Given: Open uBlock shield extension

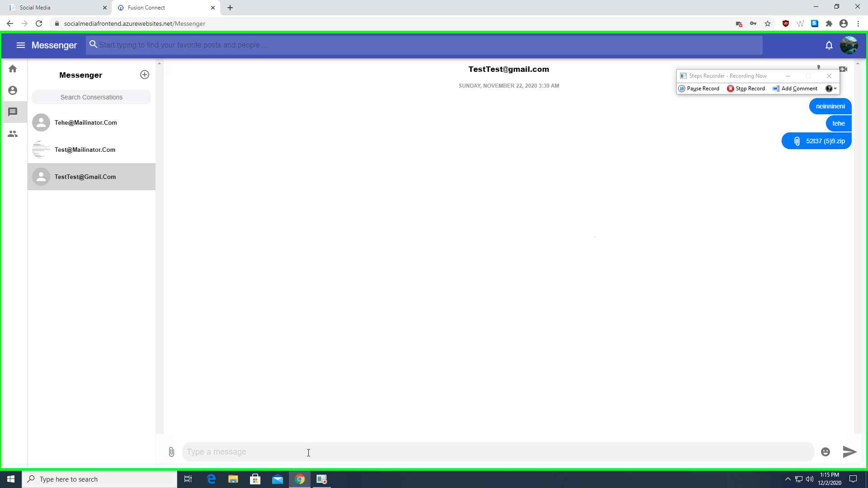Looking at the screenshot, I should [x=786, y=23].
